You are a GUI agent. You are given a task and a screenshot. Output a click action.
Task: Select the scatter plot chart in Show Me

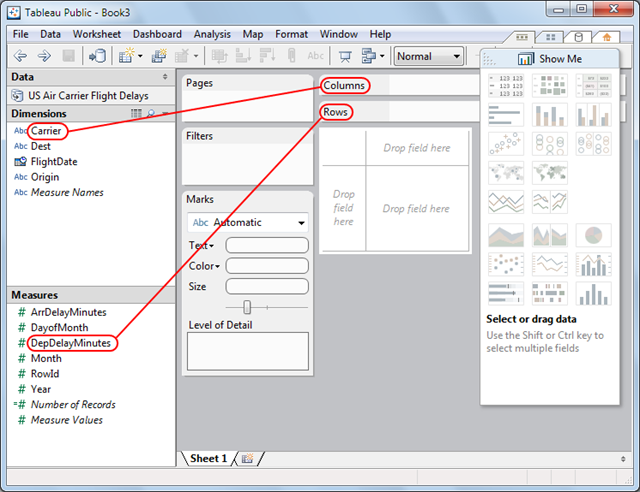pyautogui.click(x=506, y=264)
